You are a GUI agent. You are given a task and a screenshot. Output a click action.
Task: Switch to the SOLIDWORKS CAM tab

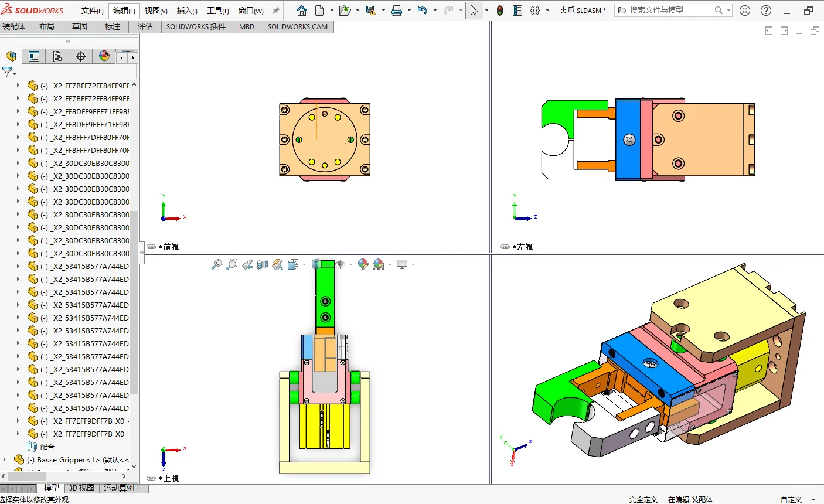(298, 27)
